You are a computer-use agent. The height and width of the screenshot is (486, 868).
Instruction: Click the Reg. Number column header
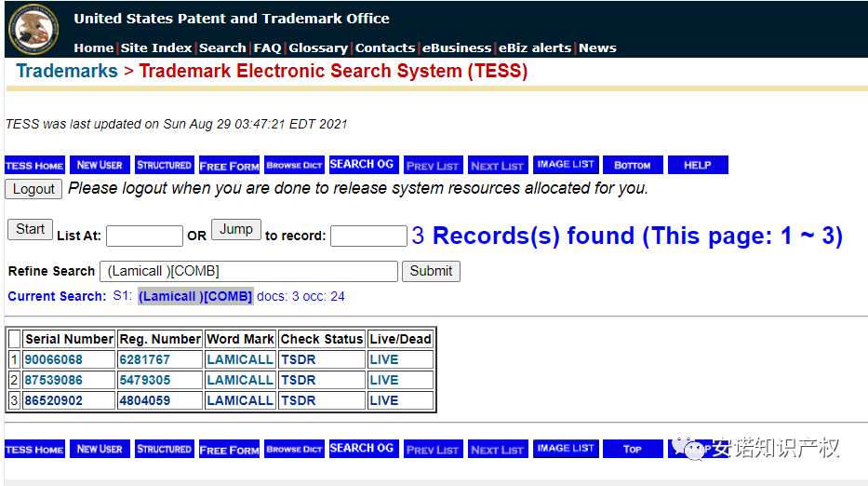pos(160,339)
